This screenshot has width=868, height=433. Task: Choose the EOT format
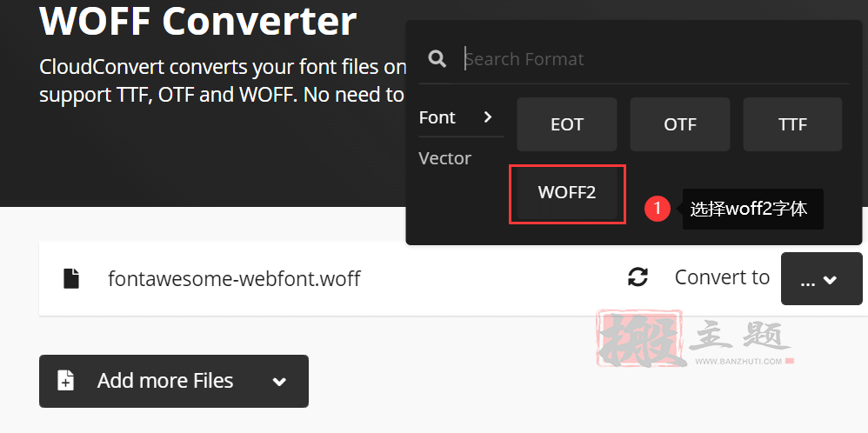(x=567, y=124)
